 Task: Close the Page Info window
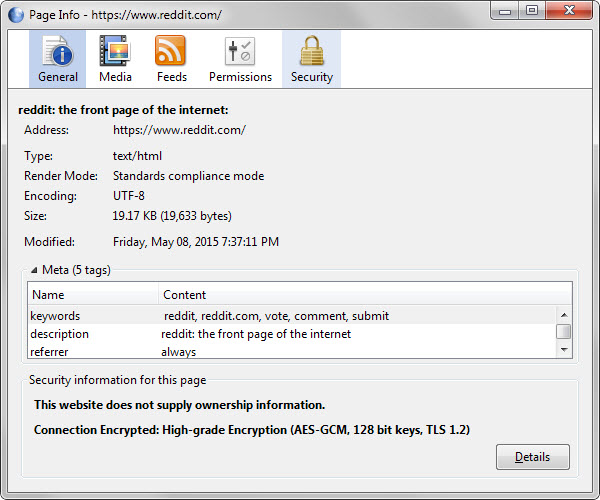(569, 10)
